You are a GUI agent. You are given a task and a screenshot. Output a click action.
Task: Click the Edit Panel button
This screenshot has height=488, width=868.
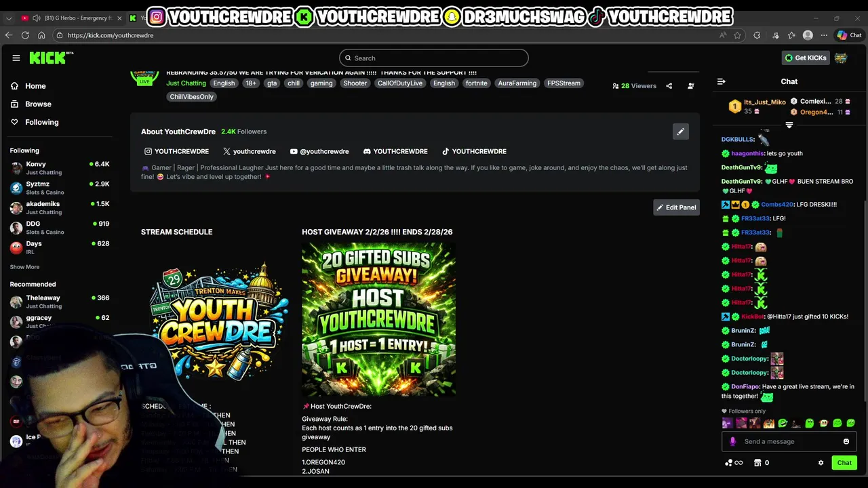(x=676, y=207)
